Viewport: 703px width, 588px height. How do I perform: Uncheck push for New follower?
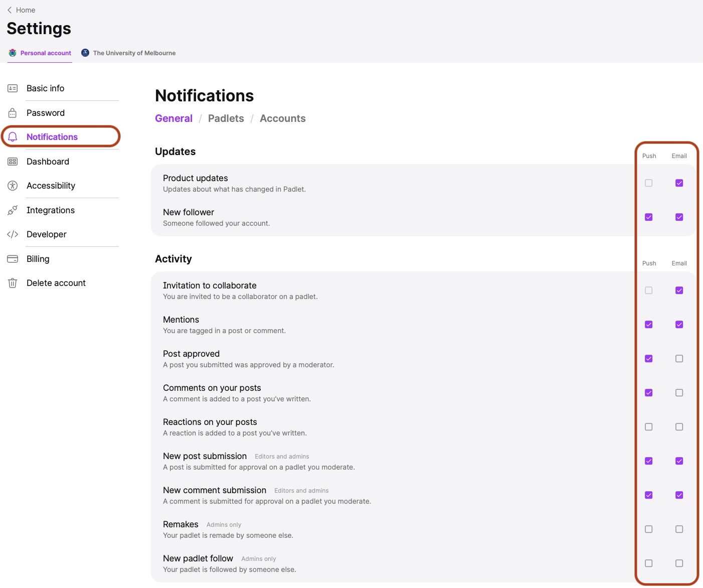pos(649,217)
